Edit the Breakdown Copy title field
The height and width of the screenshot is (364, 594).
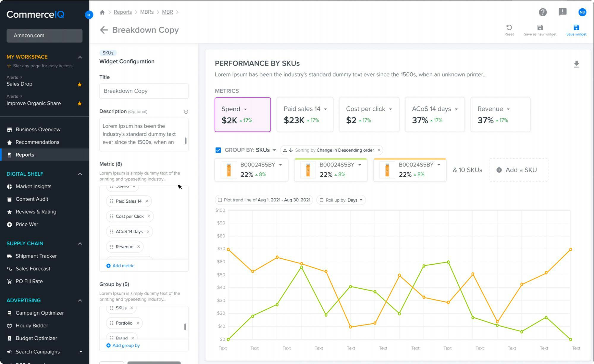(x=144, y=91)
